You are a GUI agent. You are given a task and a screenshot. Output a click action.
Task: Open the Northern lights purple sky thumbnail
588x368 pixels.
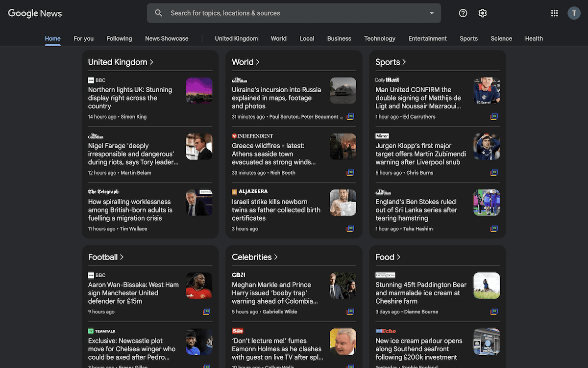[x=199, y=90]
